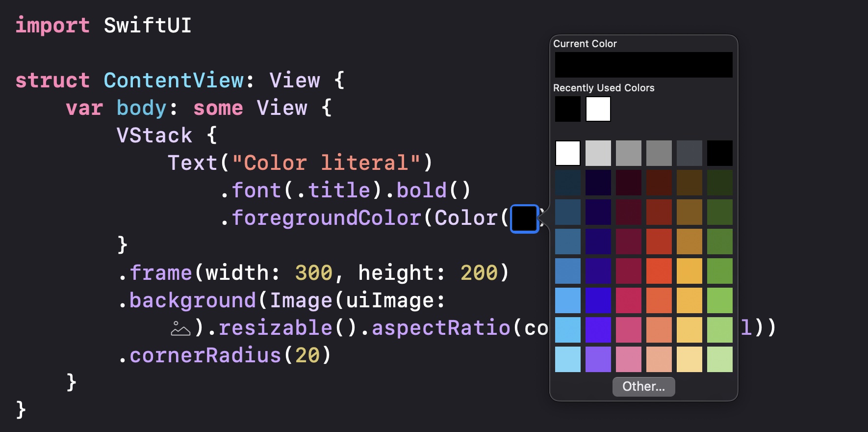Select the lightest lavender purple swatch
Image resolution: width=868 pixels, height=432 pixels.
(598, 359)
